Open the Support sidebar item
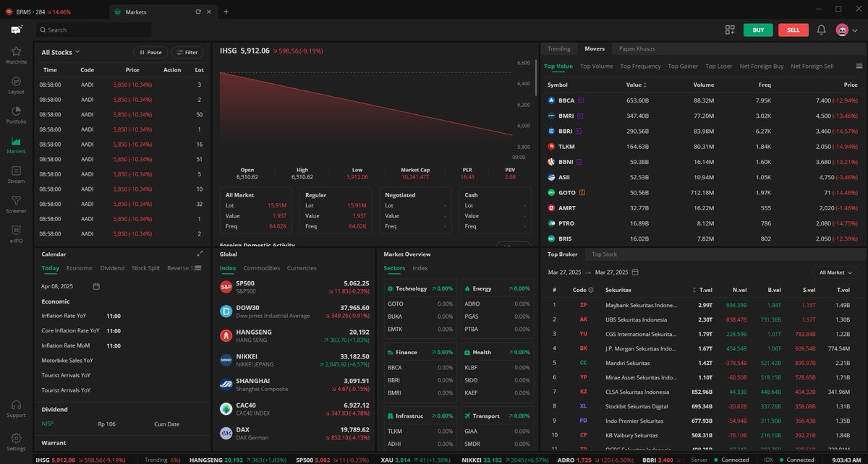 (x=16, y=408)
